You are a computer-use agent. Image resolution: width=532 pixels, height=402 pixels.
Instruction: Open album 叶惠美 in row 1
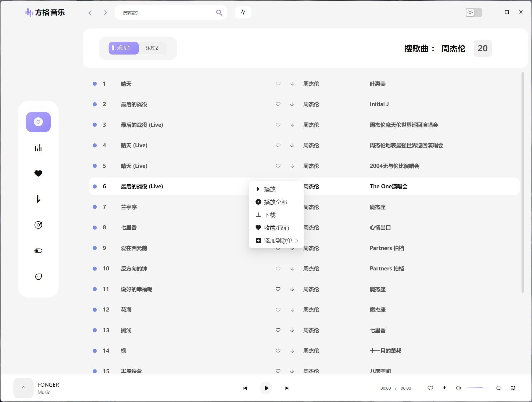point(378,84)
